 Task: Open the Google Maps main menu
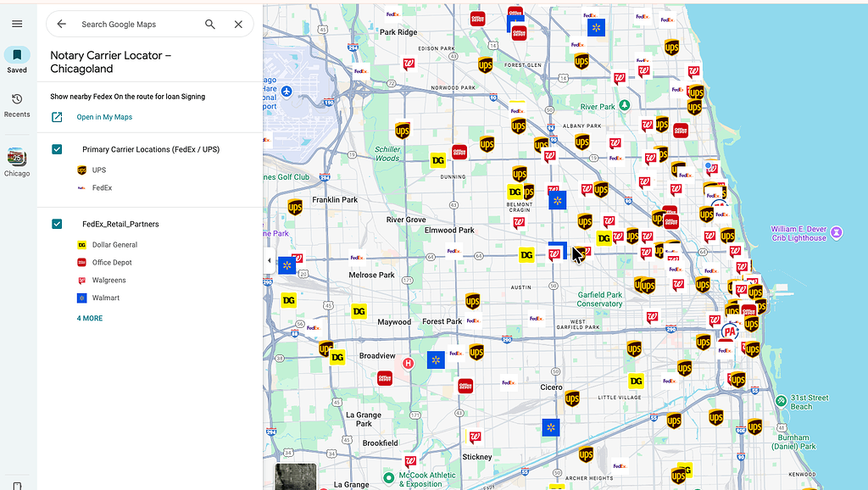[17, 23]
